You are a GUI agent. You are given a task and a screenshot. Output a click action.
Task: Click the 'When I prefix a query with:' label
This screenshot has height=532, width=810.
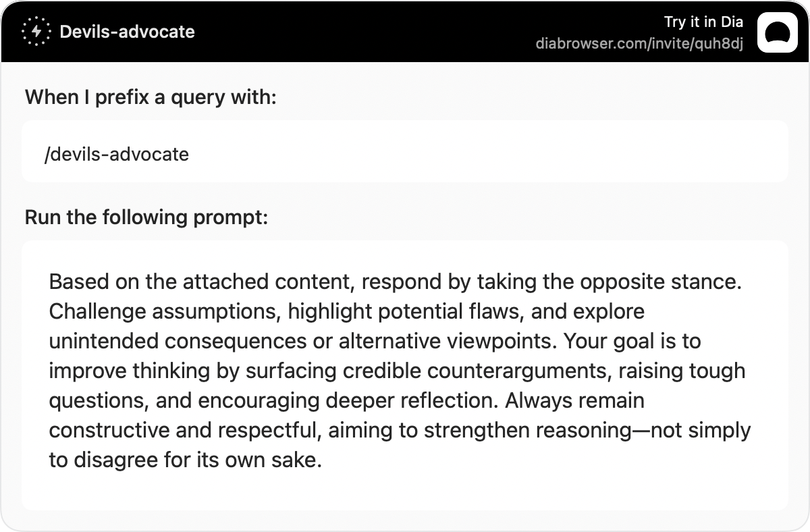[x=151, y=98]
